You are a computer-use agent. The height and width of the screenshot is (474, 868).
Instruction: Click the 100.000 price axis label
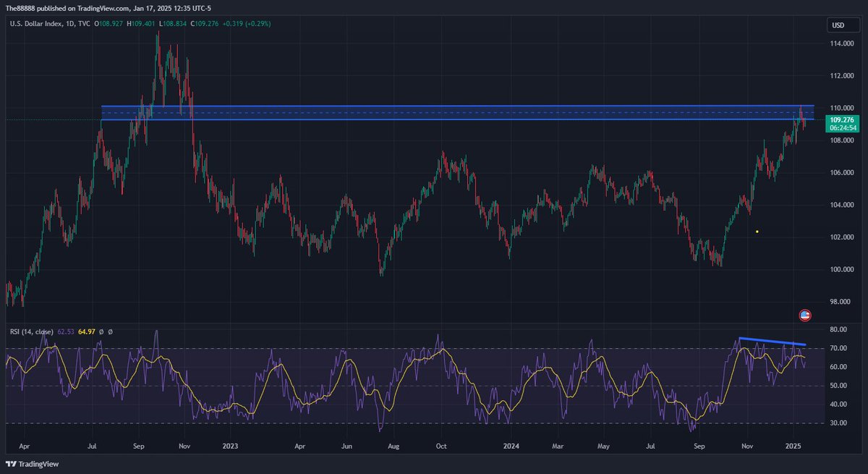841,270
